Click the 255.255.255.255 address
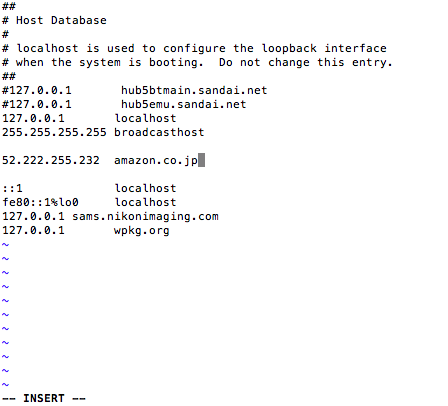The height and width of the screenshot is (406, 448). pos(54,132)
